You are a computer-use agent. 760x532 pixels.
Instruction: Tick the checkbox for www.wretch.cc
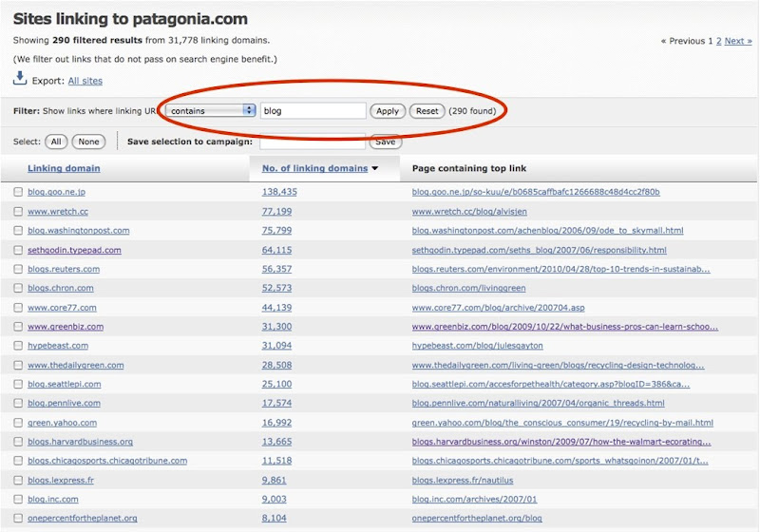pos(18,211)
